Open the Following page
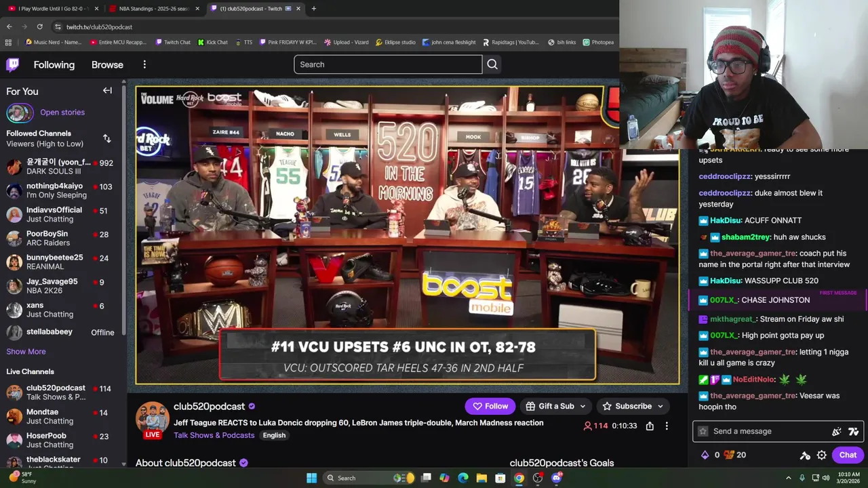The image size is (868, 488). tap(54, 65)
